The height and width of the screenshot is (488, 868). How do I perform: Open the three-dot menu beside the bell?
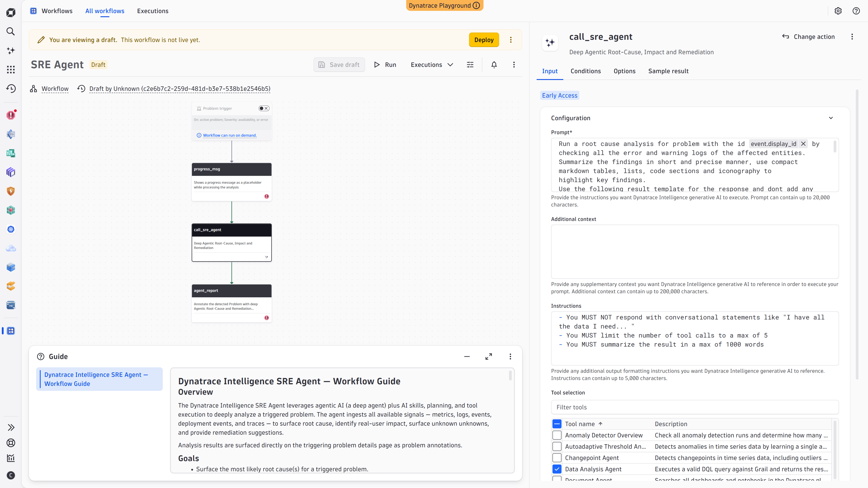[x=514, y=65]
